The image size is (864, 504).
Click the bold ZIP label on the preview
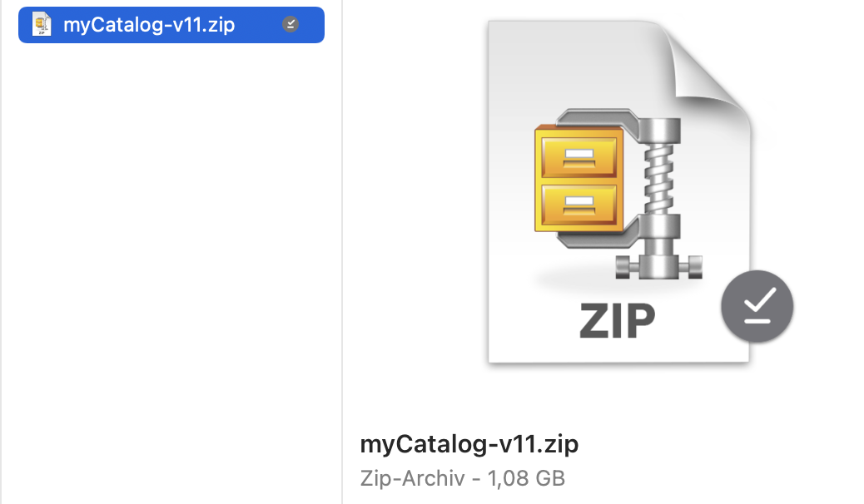[617, 321]
